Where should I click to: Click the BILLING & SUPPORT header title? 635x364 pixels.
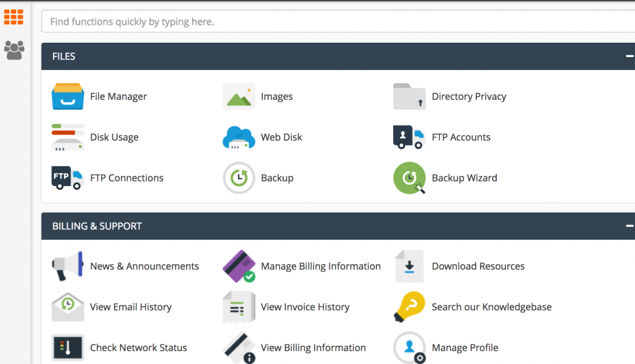point(97,226)
